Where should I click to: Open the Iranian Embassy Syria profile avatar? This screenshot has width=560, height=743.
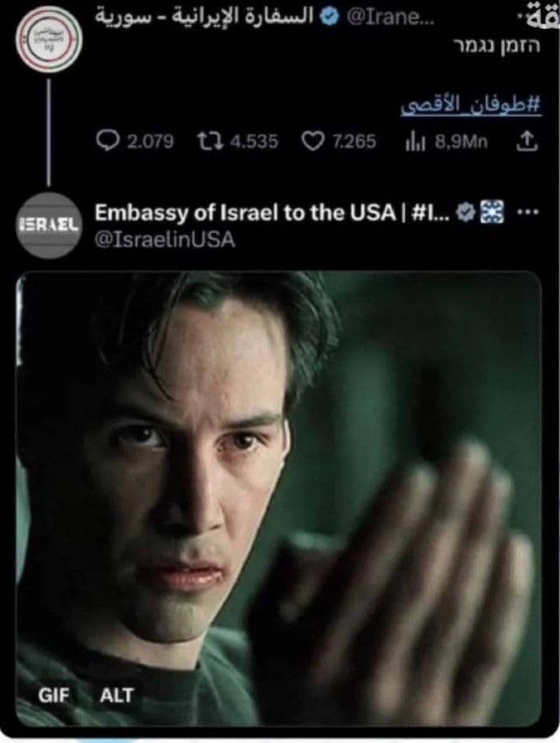point(49,40)
